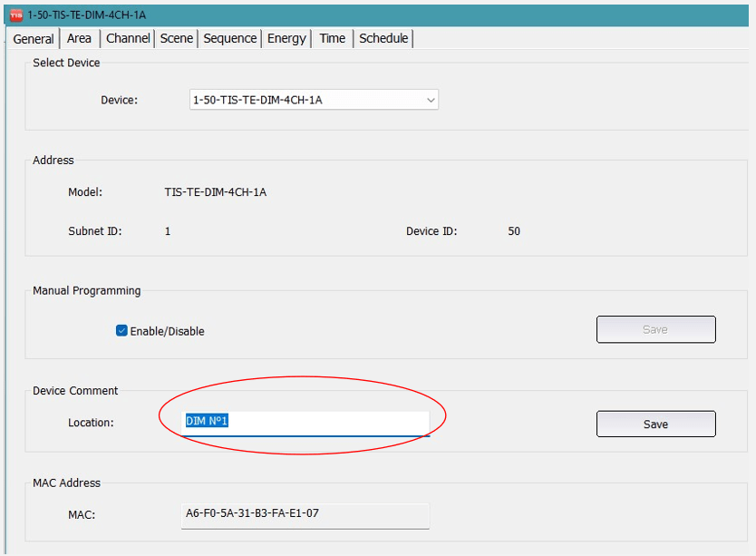This screenshot has height=556, width=756.
Task: Click the Device ID value 50
Action: (514, 231)
